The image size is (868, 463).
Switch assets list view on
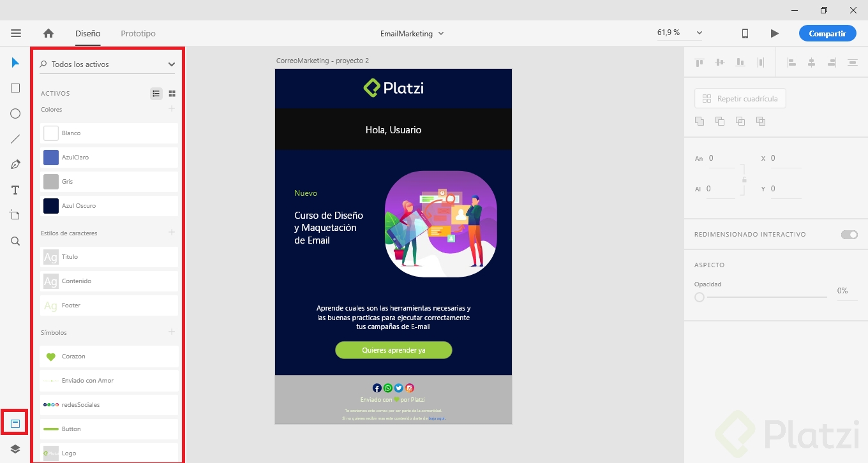pos(156,93)
